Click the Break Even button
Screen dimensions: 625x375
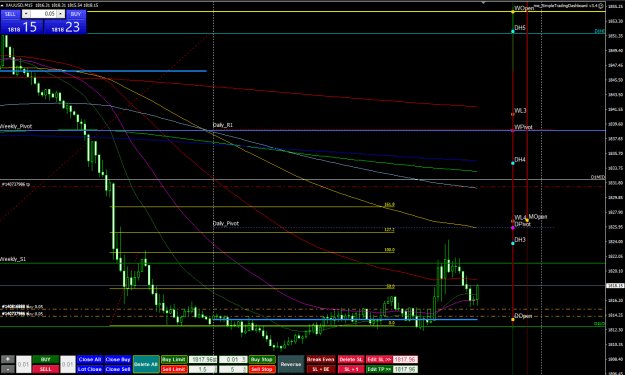[320, 359]
